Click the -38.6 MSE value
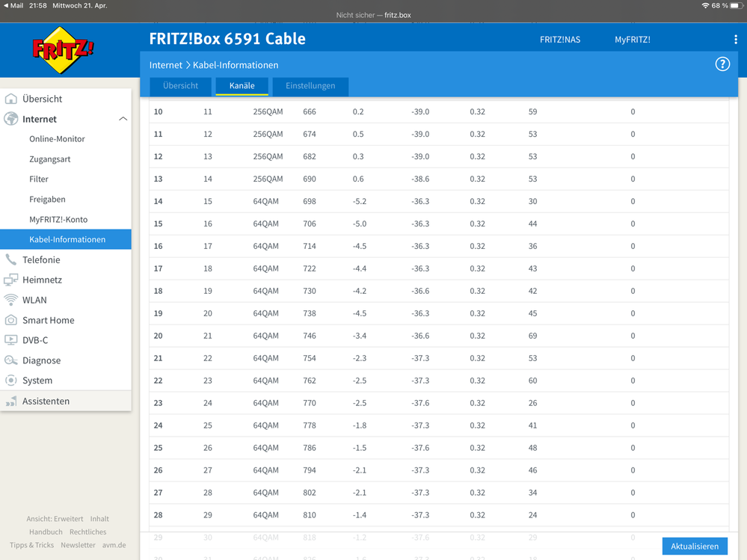 click(420, 179)
